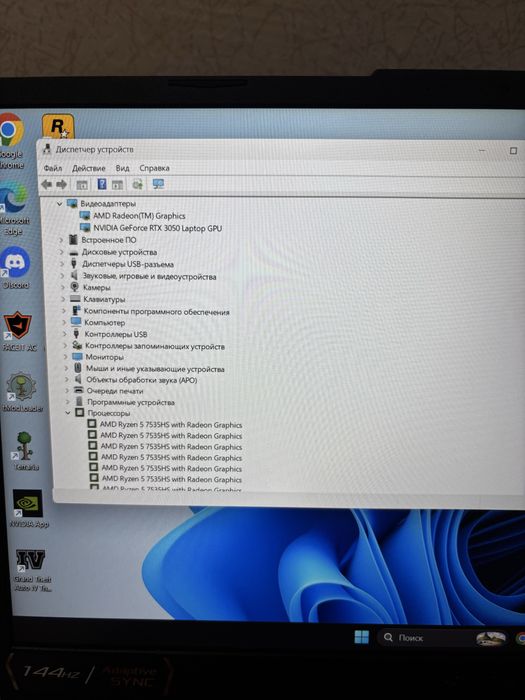Select the Видеоадаптеры monitor icon

pyautogui.click(x=72, y=204)
